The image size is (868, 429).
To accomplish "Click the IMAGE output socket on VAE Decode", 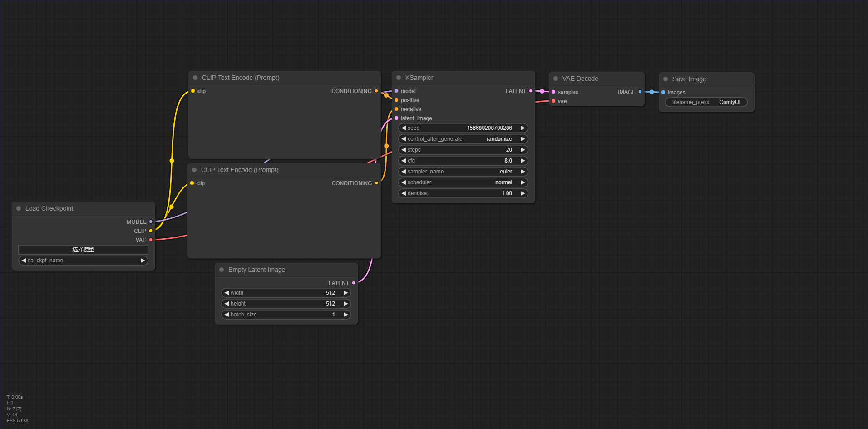I will (640, 92).
